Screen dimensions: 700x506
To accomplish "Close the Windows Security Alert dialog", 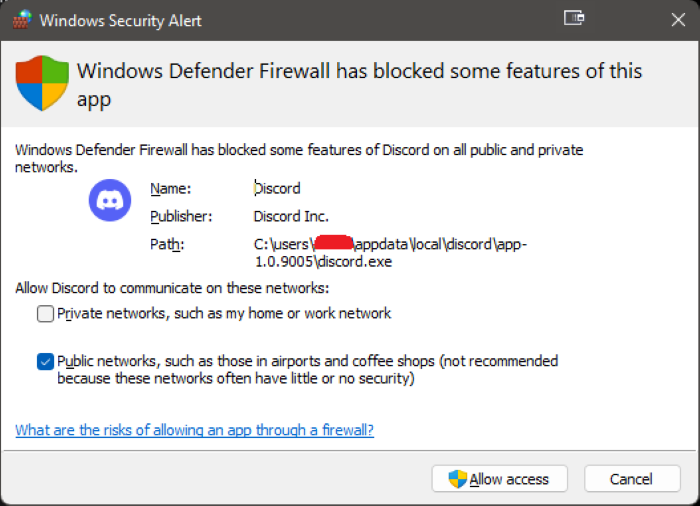I will 678,20.
